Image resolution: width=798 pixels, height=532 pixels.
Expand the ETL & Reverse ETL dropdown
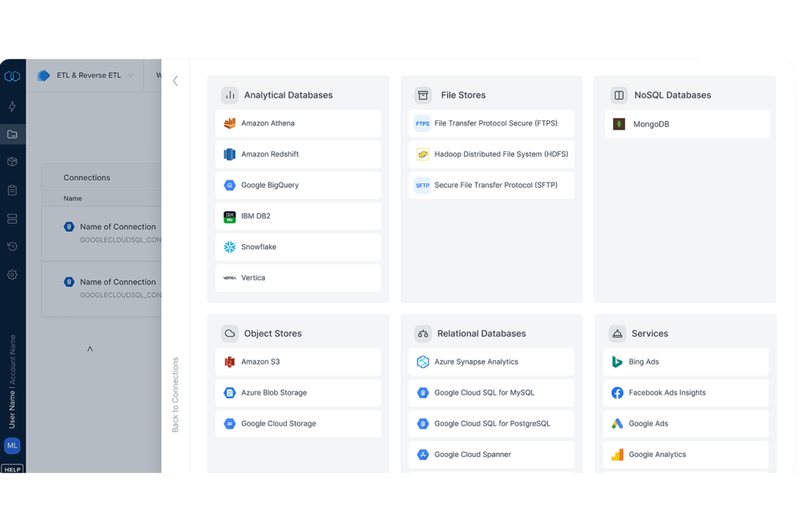[86, 75]
